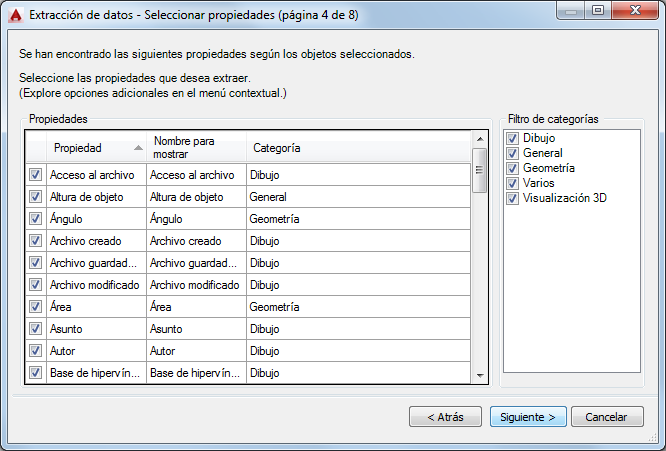The image size is (666, 451).
Task: Uncheck the Altura de objeto property
Action: point(35,197)
